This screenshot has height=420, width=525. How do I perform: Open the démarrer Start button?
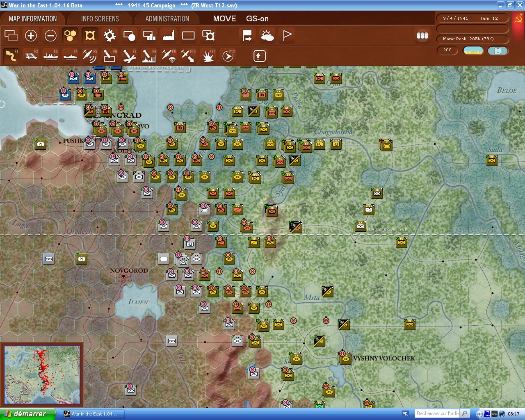(x=28, y=414)
